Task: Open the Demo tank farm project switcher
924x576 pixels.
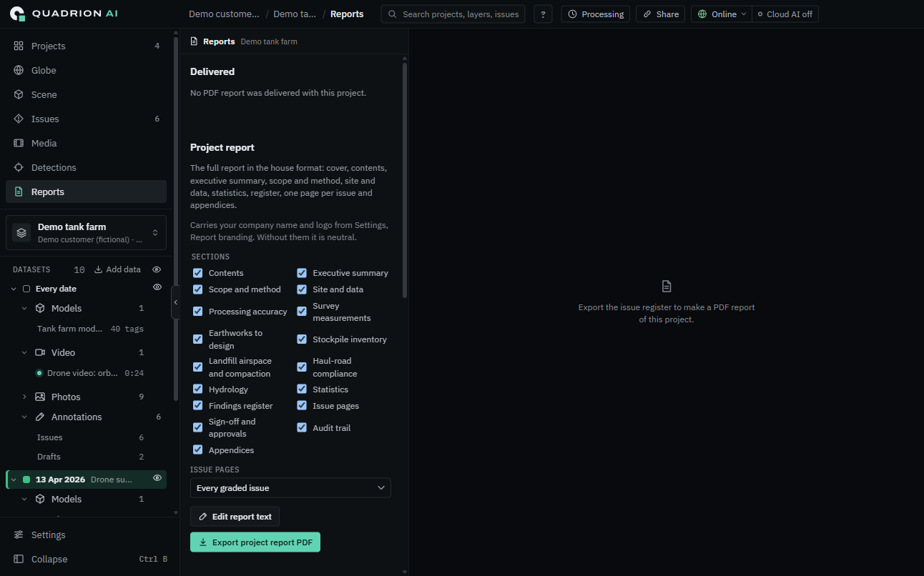Action: coord(86,233)
